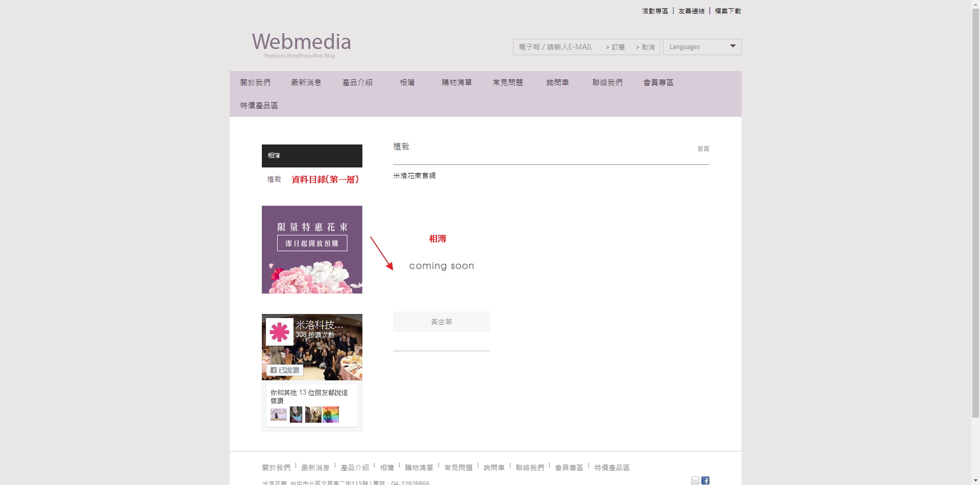Click the pink asterisk Facebook page logo

click(x=279, y=332)
